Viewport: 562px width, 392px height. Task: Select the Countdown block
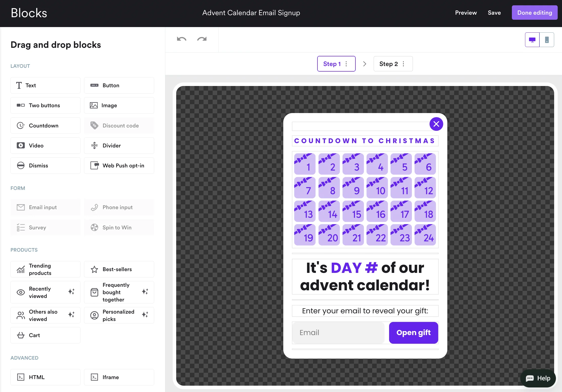click(x=46, y=126)
